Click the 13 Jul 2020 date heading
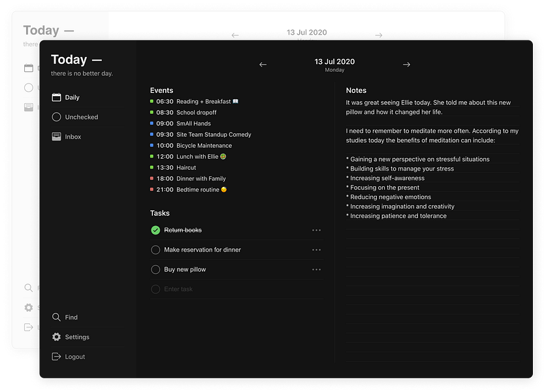 point(334,61)
